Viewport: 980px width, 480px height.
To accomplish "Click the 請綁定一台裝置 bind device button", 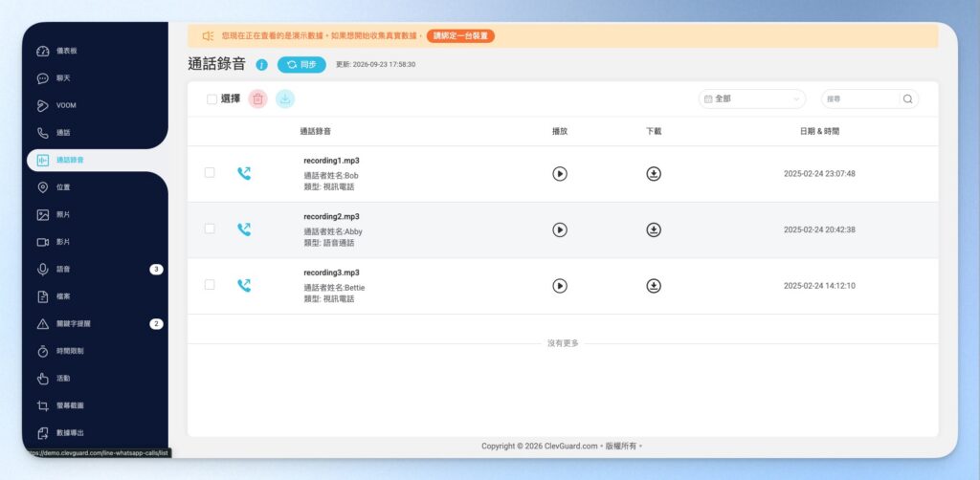I will (x=460, y=36).
